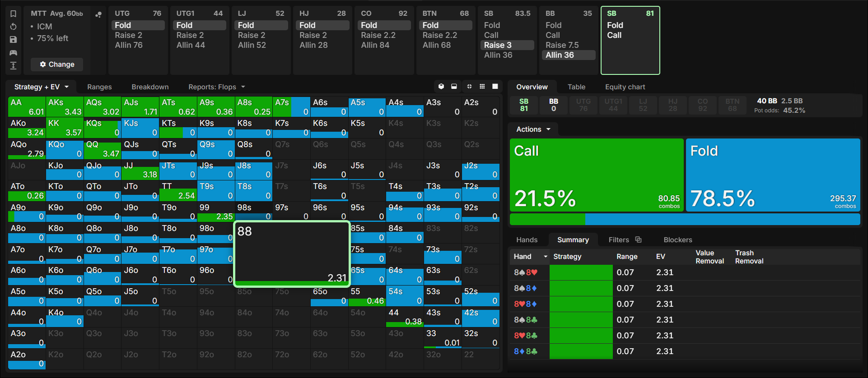Viewport: 868px width, 378px height.
Task: Click the Value Removal column header
Action: point(709,257)
